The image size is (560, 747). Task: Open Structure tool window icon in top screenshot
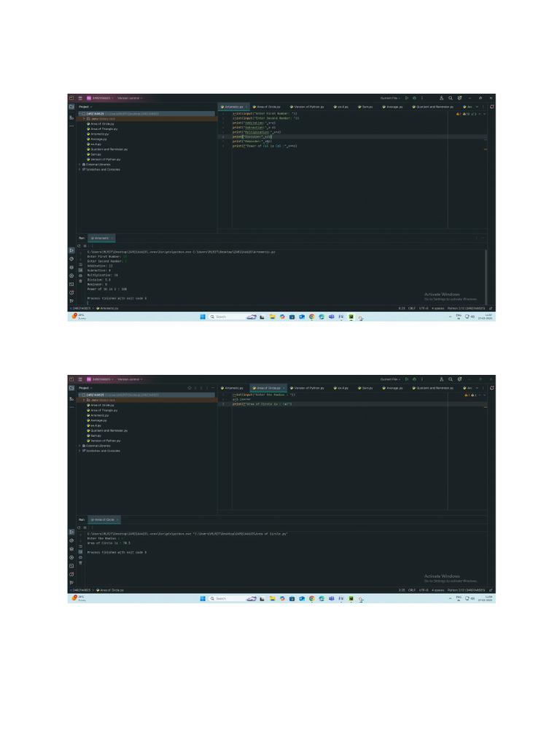(x=71, y=117)
